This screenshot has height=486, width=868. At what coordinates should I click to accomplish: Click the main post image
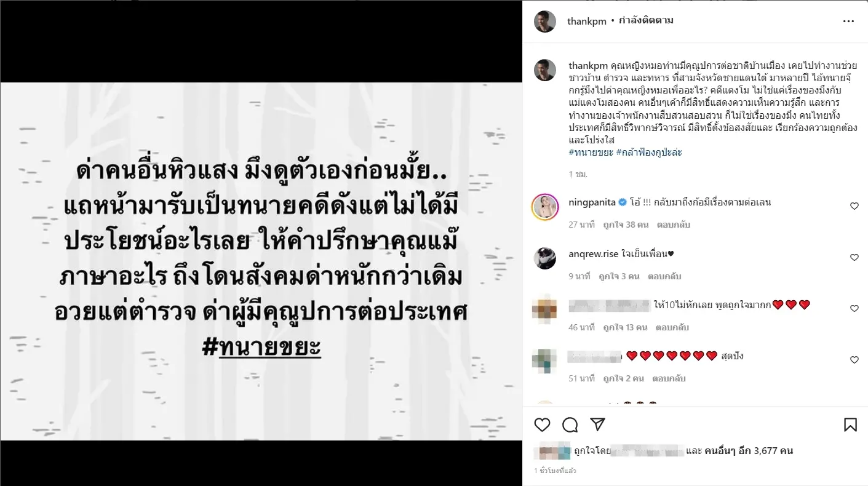click(261, 261)
